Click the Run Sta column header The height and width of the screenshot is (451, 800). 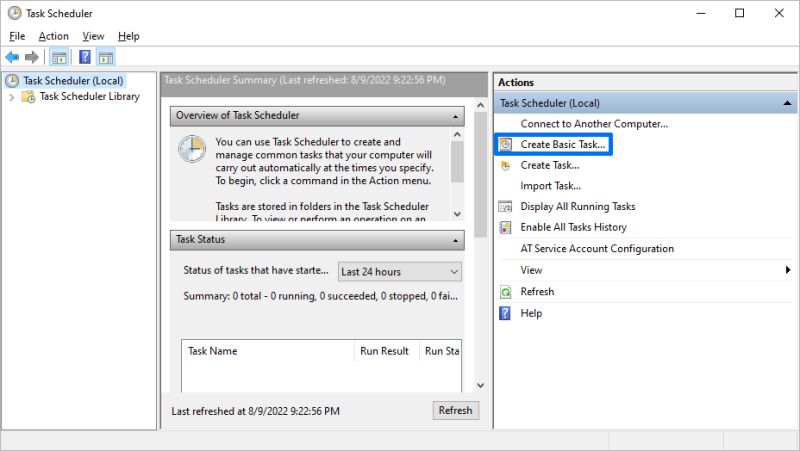pos(440,351)
